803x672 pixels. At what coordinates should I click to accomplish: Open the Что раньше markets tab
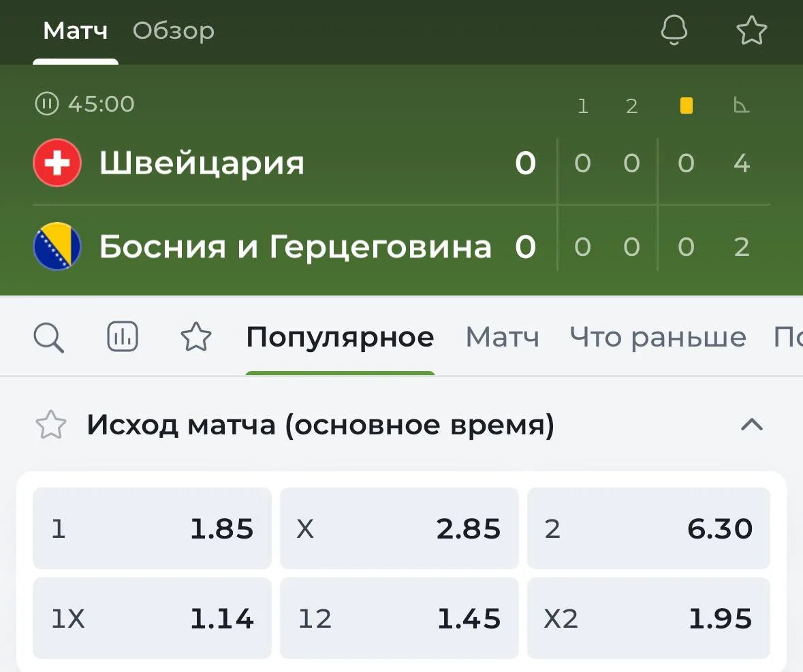(x=658, y=337)
